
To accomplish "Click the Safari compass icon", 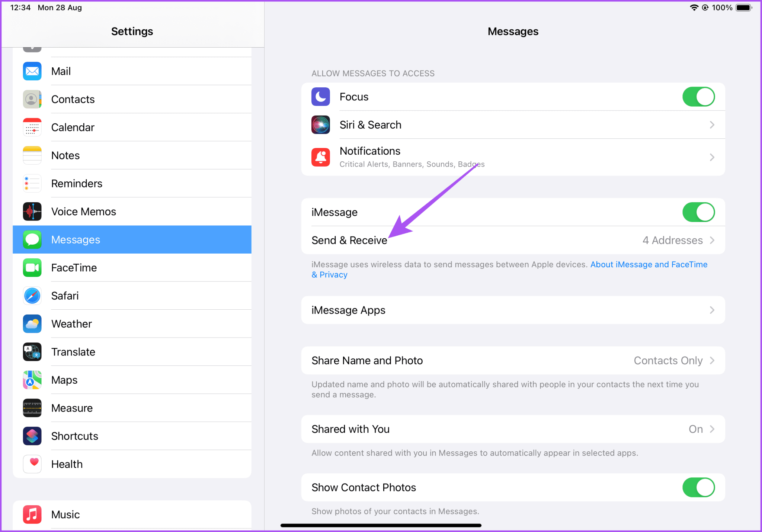I will click(32, 296).
